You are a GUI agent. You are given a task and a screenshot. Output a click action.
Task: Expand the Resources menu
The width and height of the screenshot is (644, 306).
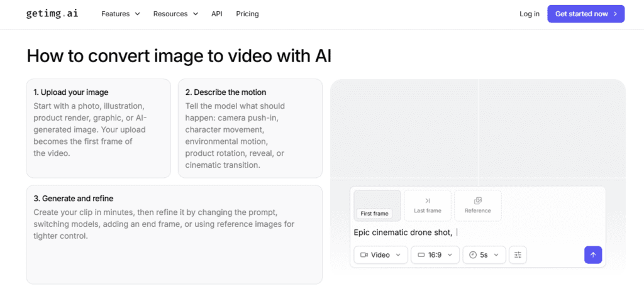176,14
